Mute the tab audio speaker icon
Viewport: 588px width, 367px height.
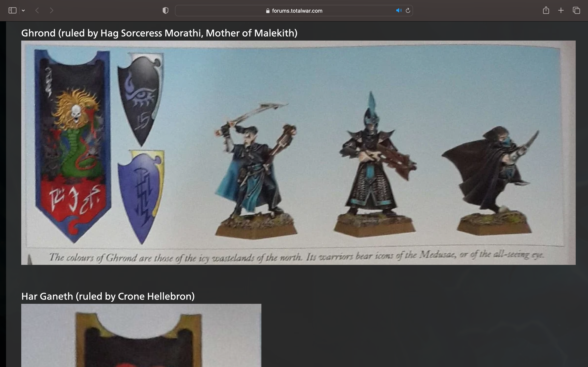pos(399,10)
